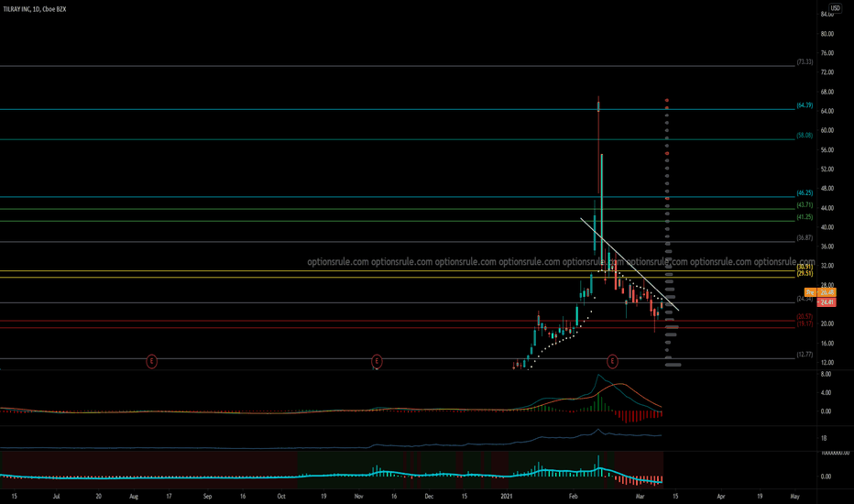The image size is (854, 504).
Task: Click 60.00 on the price axis
Action: (x=827, y=130)
